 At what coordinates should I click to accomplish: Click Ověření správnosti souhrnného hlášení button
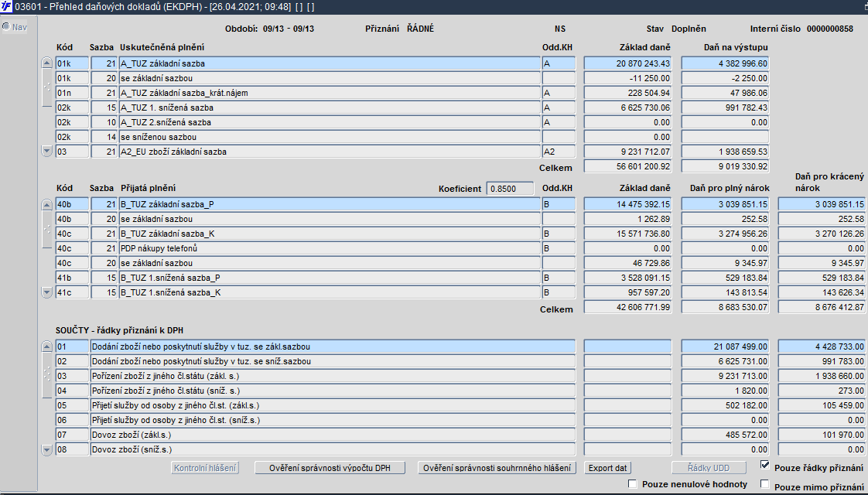coord(497,468)
